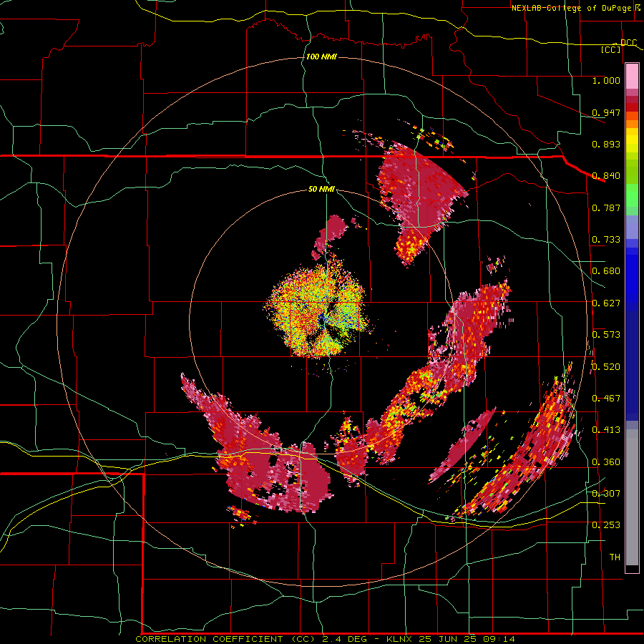
Task: Click the 0.627 legend value
Action: pos(606,303)
